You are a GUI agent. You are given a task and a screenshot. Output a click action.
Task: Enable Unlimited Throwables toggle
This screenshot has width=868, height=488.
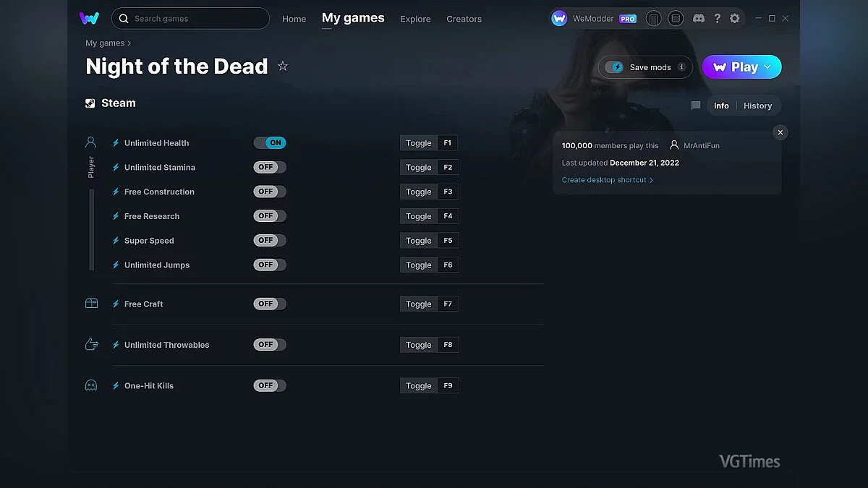point(270,345)
